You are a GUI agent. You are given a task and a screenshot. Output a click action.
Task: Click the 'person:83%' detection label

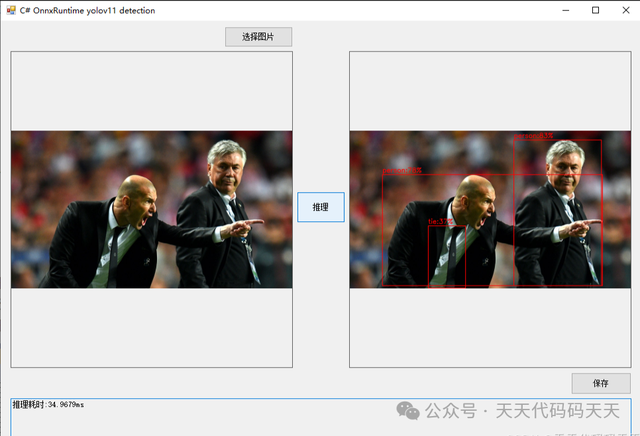pos(533,136)
